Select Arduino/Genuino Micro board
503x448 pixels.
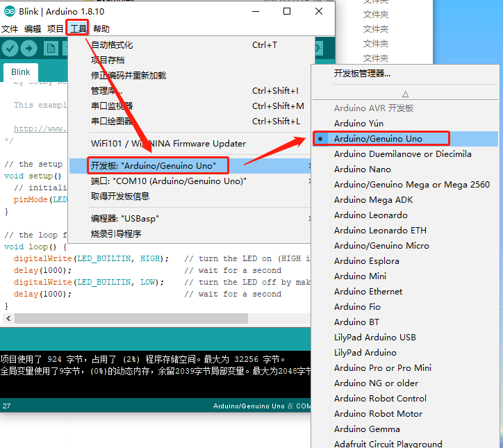406,246
